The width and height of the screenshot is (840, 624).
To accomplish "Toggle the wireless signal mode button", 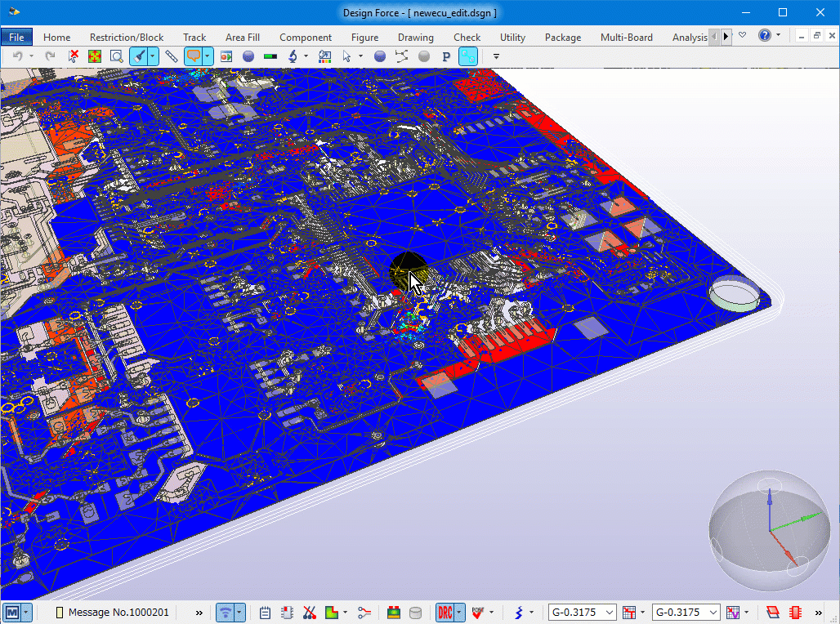I will 225,613.
